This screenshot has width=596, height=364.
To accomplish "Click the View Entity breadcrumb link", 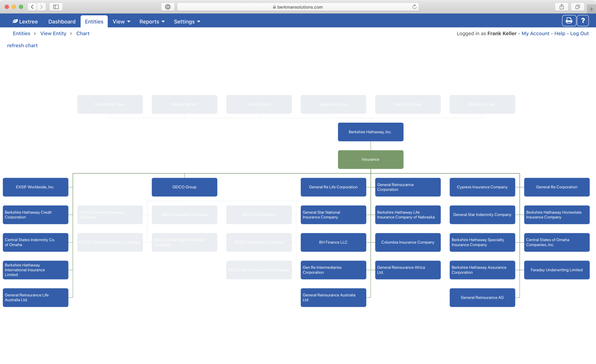I will pyautogui.click(x=53, y=33).
